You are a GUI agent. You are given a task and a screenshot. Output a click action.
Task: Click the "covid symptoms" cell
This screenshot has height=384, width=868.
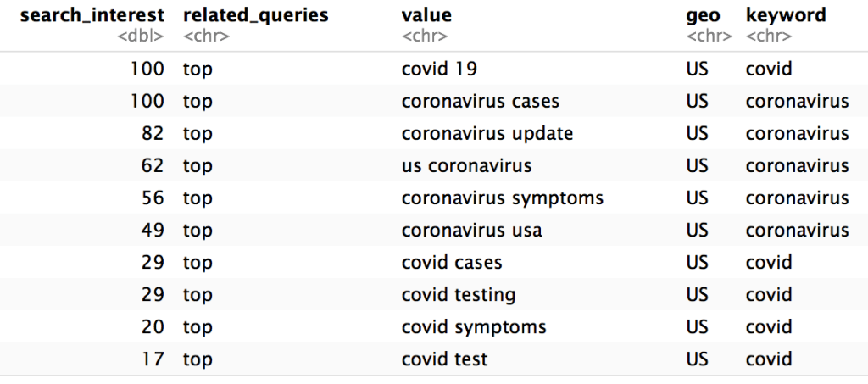[473, 327]
